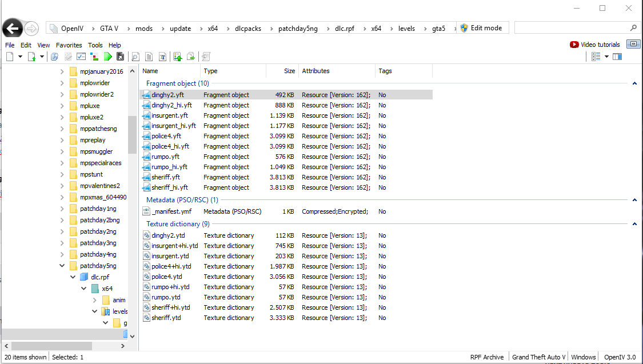Image resolution: width=643 pixels, height=364 pixels.
Task: Open the Edit menu
Action: click(26, 45)
